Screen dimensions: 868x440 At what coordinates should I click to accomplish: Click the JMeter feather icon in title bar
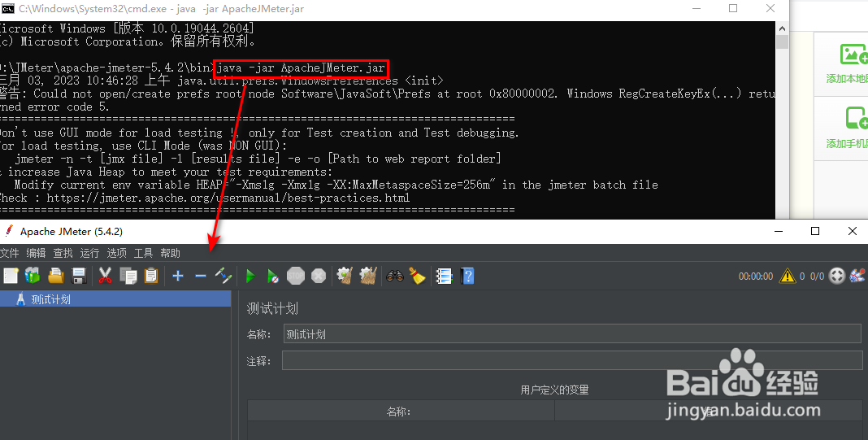tap(8, 231)
